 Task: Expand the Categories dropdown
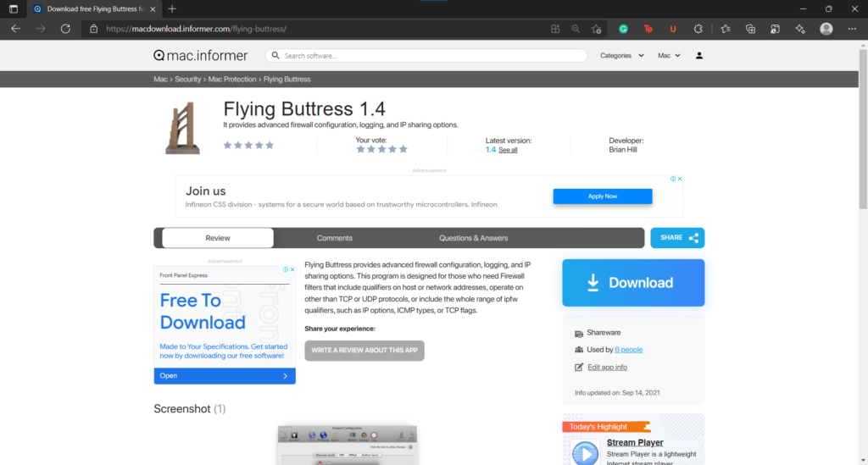pos(621,55)
